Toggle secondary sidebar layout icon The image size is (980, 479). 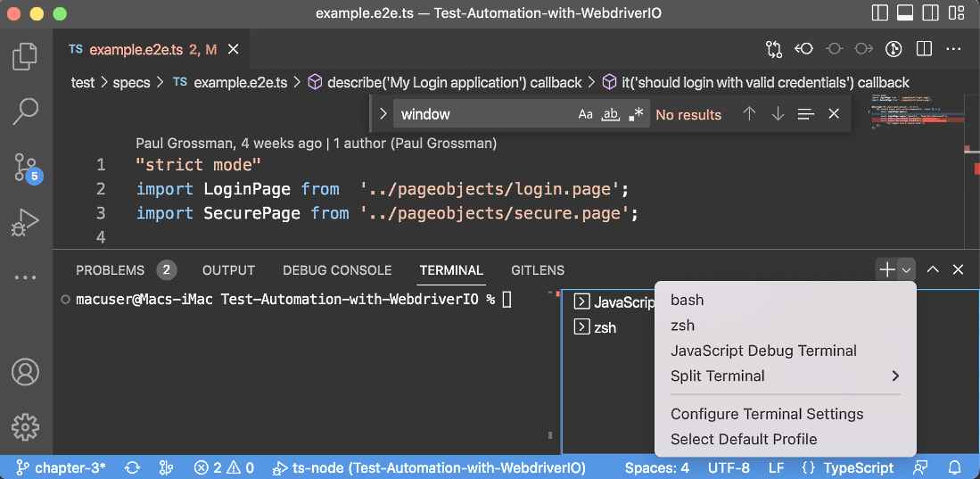(930, 13)
